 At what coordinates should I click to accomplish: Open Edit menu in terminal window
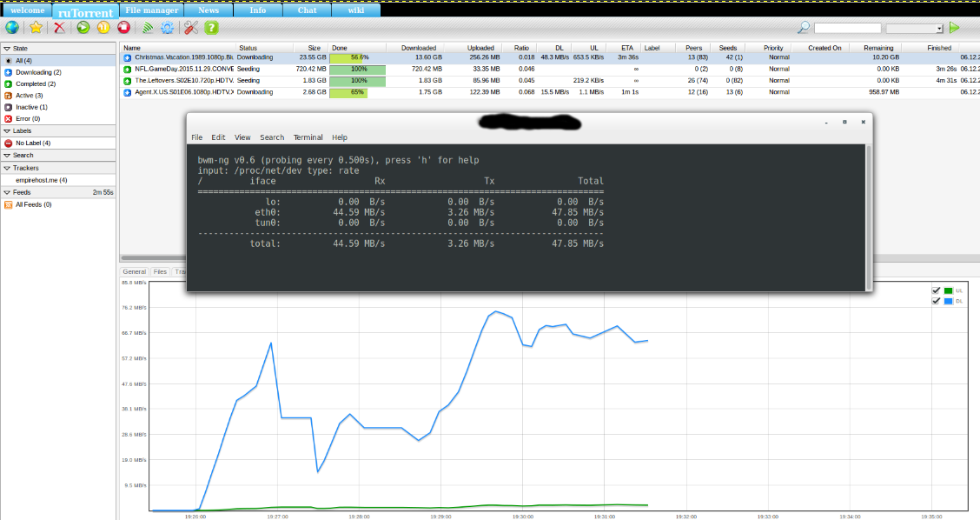coord(218,137)
